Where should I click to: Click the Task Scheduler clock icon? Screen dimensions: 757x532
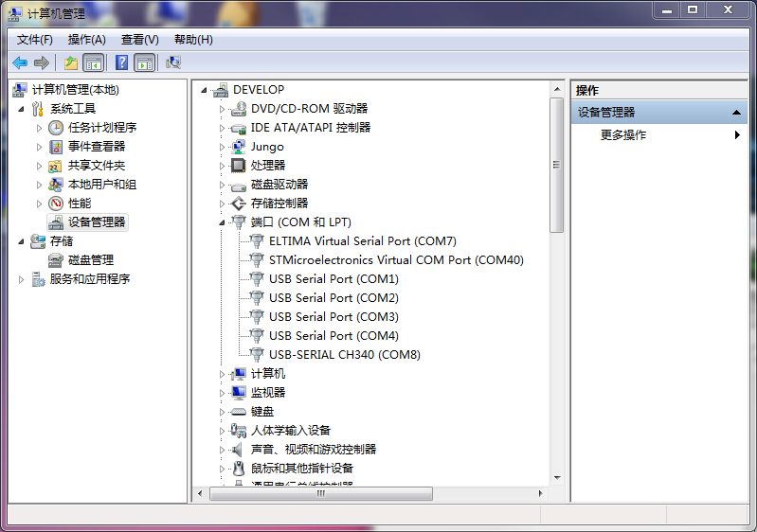coord(56,128)
